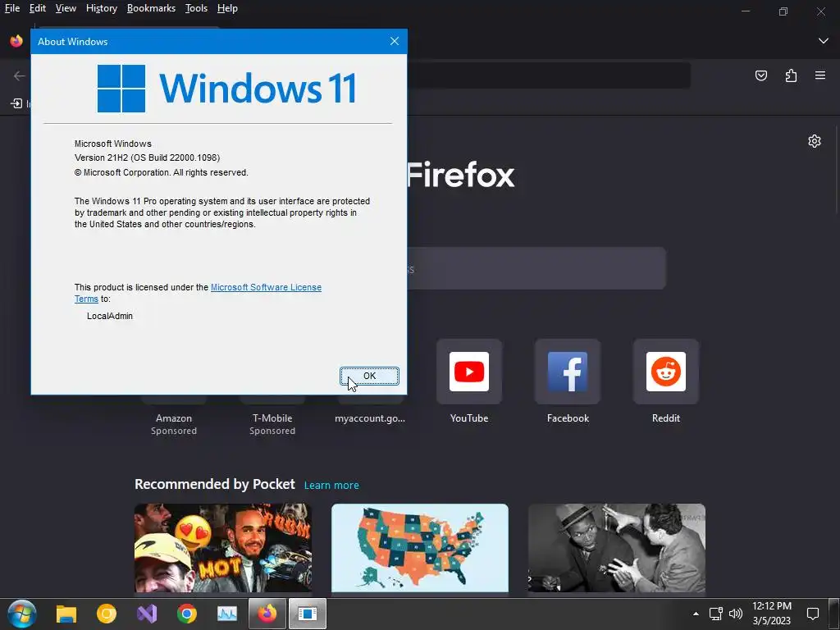The height and width of the screenshot is (630, 840).
Task: Switch to Firefox taskbar button
Action: (x=267, y=614)
